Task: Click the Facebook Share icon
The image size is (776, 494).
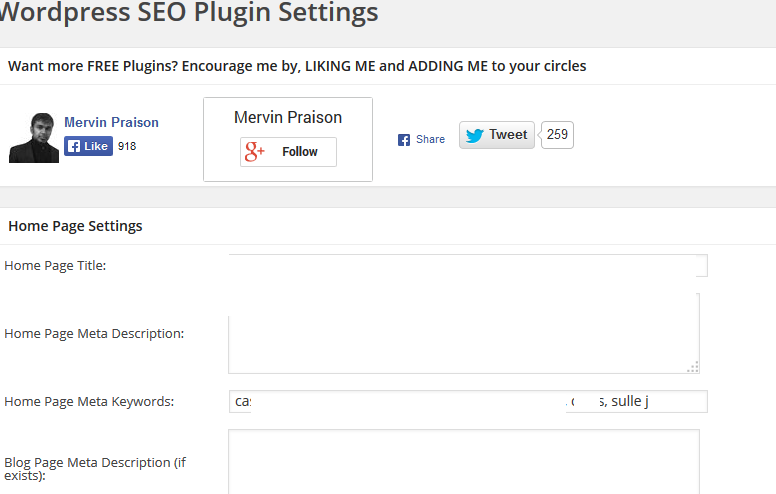Action: 404,140
